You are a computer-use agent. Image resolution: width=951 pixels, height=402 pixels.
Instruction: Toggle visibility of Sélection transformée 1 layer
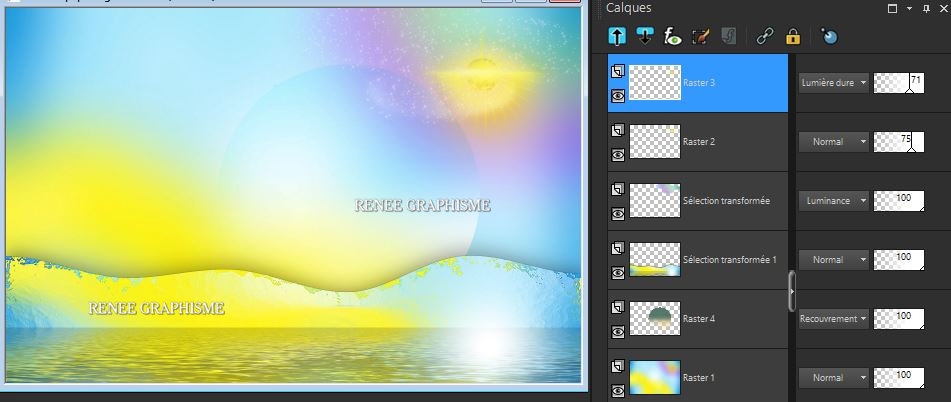pos(617,273)
